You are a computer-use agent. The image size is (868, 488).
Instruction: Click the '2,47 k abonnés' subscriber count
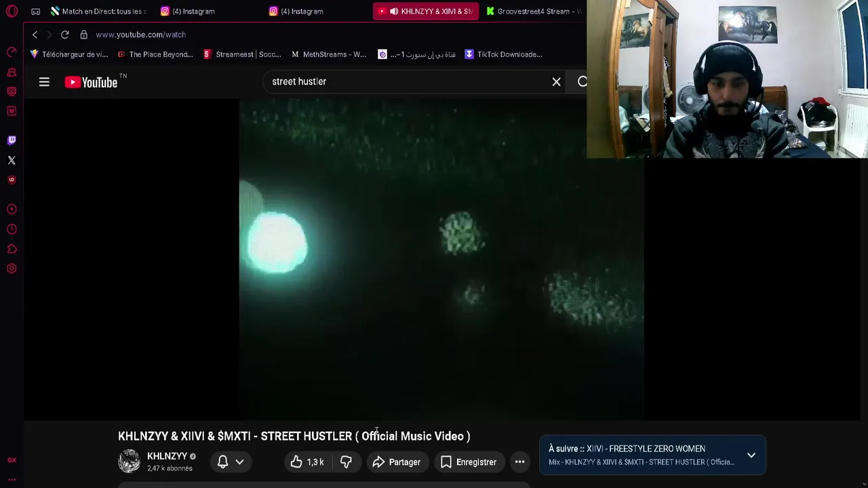170,468
